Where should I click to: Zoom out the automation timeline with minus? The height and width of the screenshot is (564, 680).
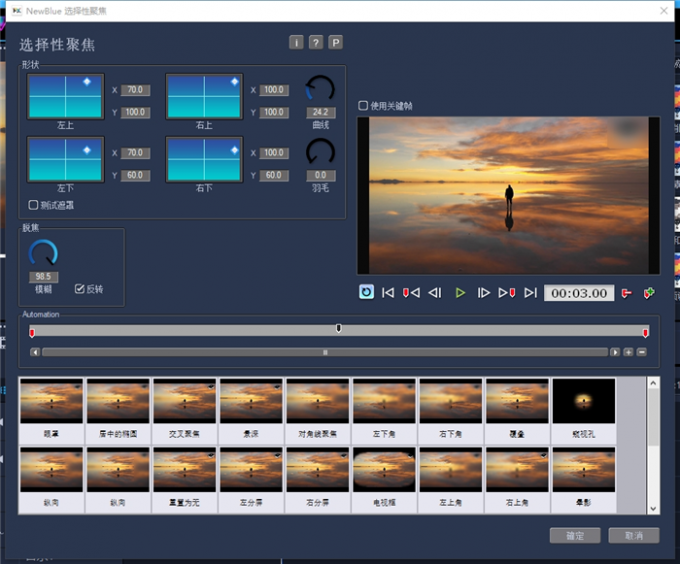coord(642,352)
